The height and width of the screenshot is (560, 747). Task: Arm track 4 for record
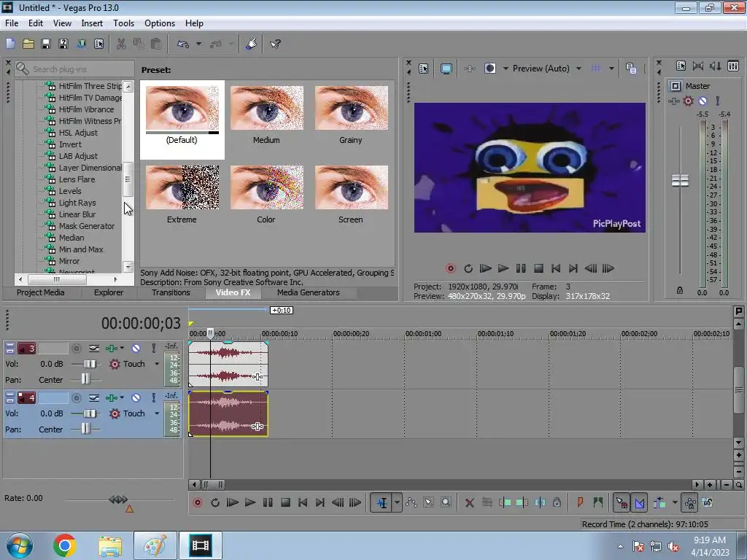[76, 397]
